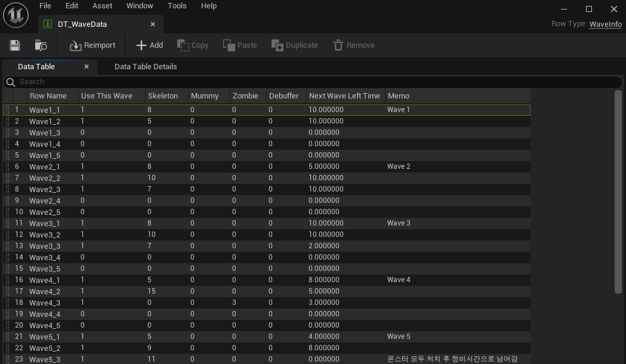Click the drag handle of Wave2_1 row
This screenshot has height=364, width=626.
point(8,166)
